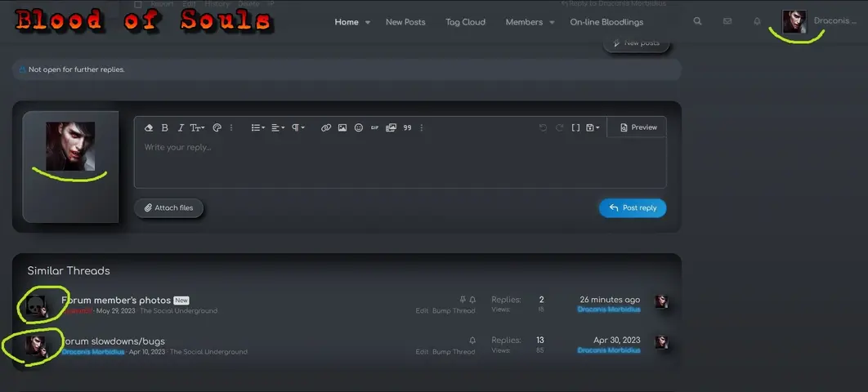Insert a quote block in editor

pyautogui.click(x=407, y=127)
